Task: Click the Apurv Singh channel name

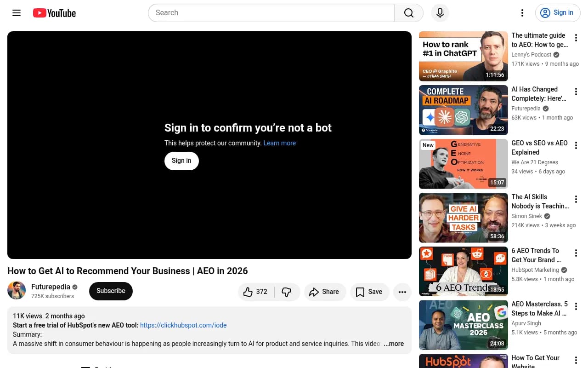Action: (526, 324)
